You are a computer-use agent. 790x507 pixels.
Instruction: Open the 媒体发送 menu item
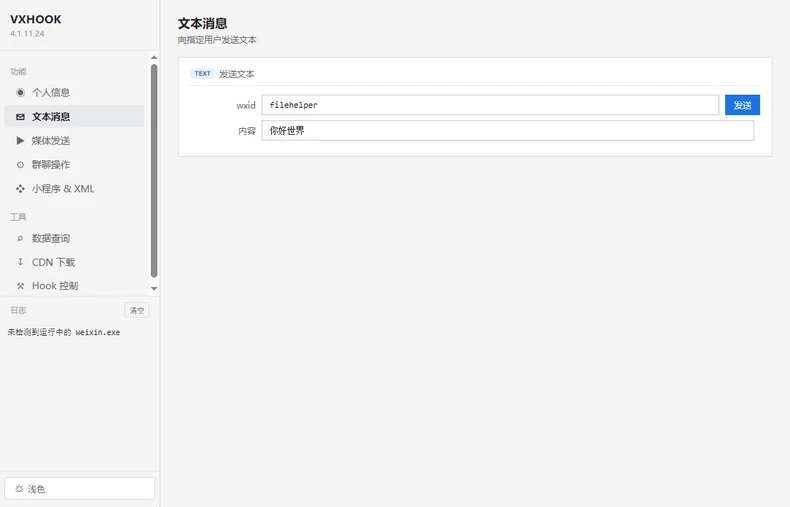point(75,141)
